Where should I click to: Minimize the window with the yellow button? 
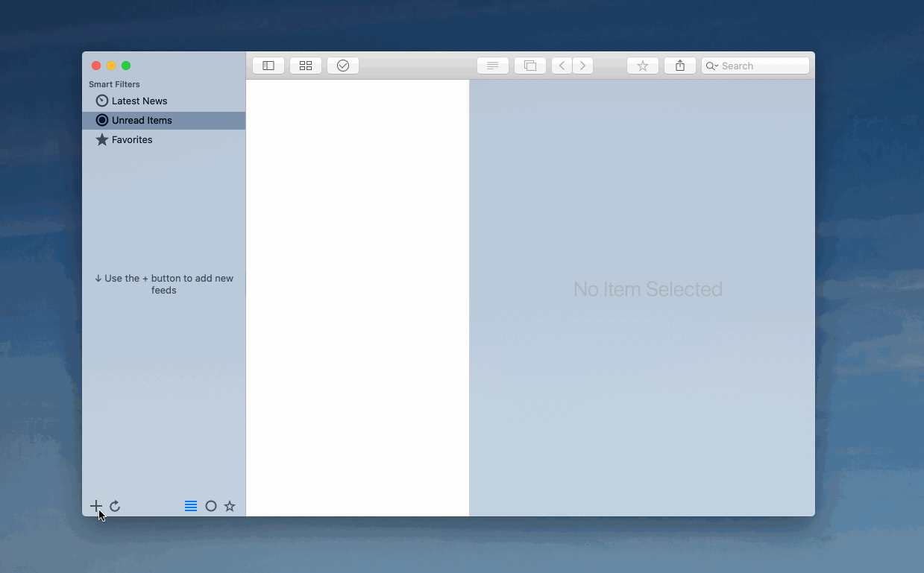point(111,66)
